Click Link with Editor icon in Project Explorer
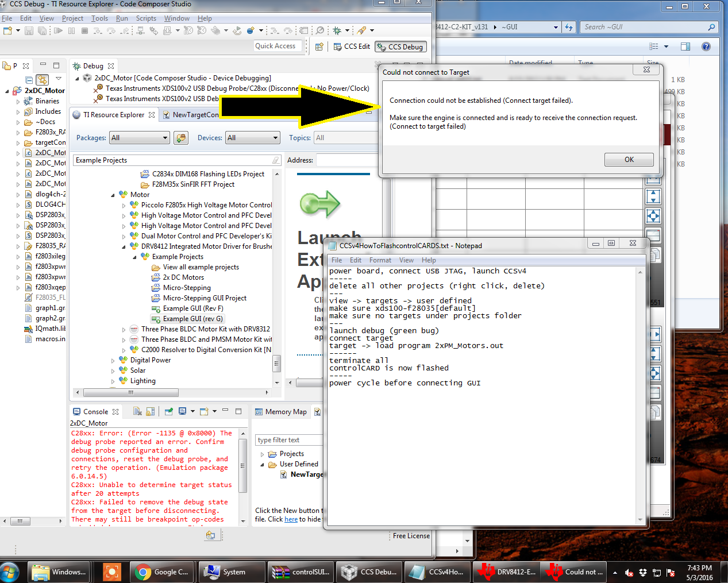The image size is (728, 583). tap(42, 79)
